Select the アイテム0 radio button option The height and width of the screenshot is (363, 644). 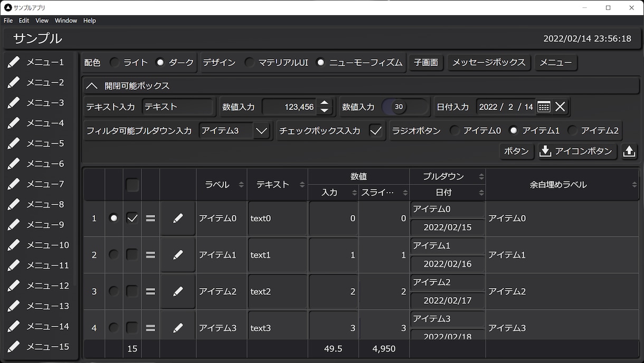tap(454, 131)
